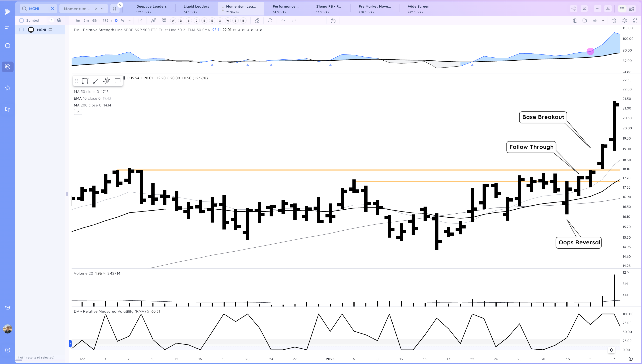Select the trend line drawing tool
The image size is (642, 364).
[x=96, y=81]
